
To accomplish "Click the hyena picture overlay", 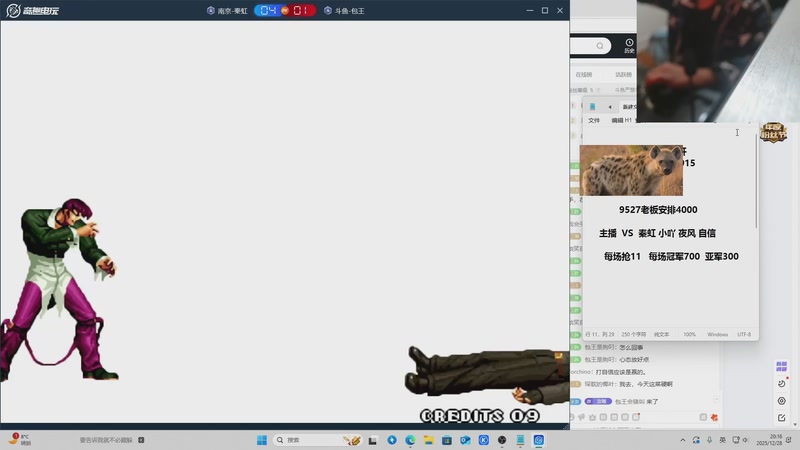I will click(x=631, y=170).
